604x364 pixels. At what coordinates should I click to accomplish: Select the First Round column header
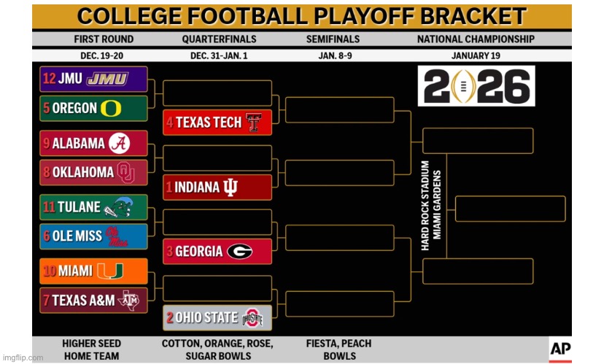point(104,39)
